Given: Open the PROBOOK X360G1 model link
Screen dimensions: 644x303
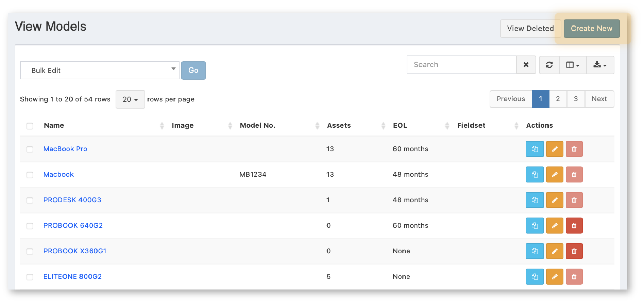Looking at the screenshot, I should 75,251.
